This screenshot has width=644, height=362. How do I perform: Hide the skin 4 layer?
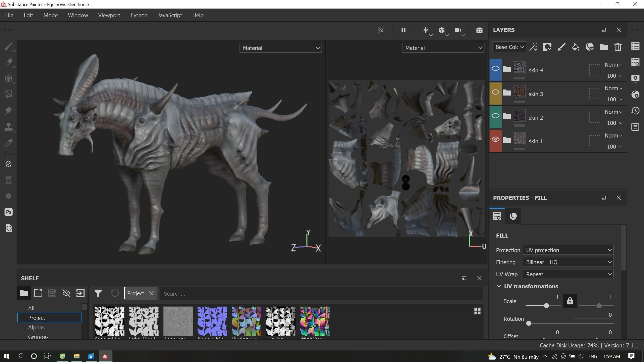pos(495,69)
